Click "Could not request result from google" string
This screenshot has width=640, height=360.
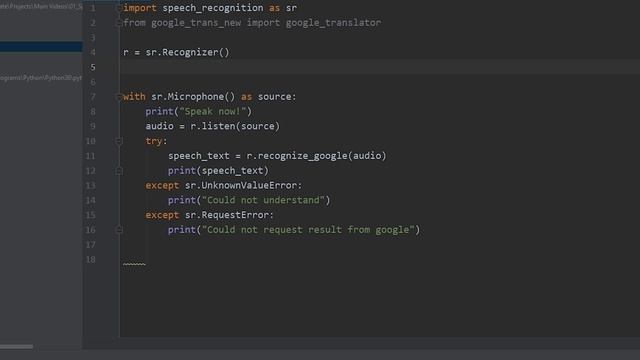(x=308, y=230)
